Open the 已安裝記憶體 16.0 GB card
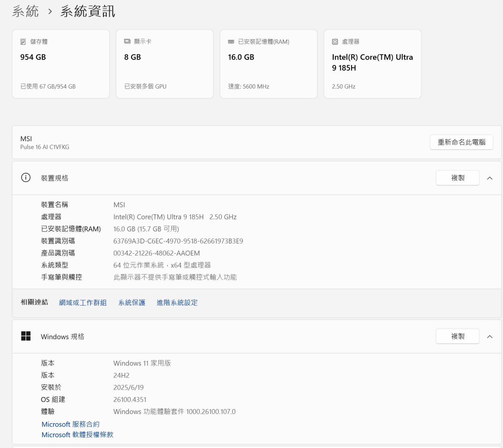The width and height of the screenshot is (503, 448). pos(269,64)
